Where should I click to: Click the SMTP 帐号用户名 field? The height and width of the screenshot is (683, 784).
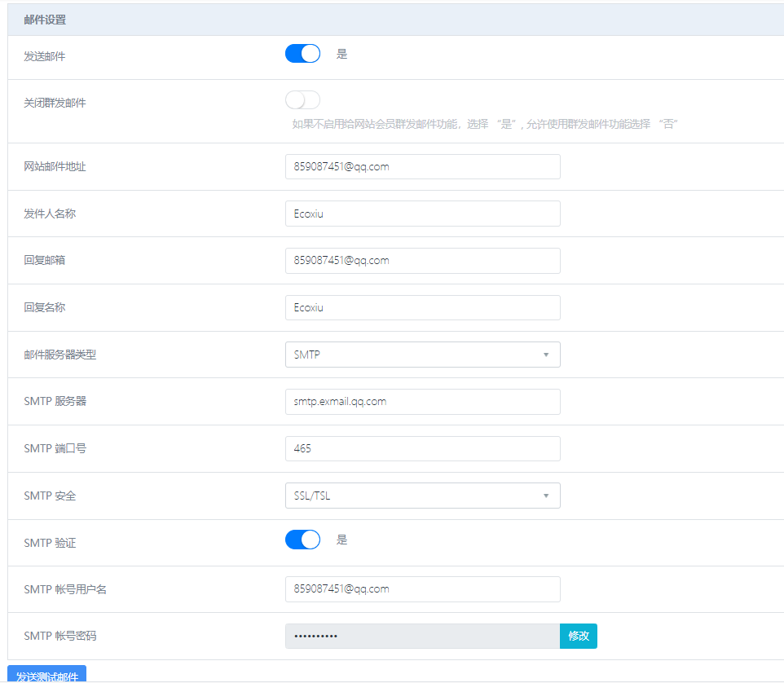[422, 589]
